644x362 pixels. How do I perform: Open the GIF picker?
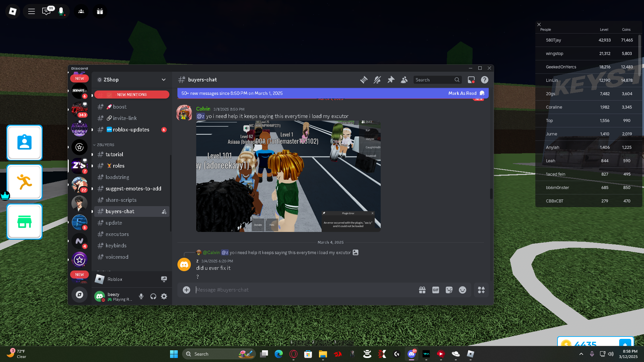point(436,290)
